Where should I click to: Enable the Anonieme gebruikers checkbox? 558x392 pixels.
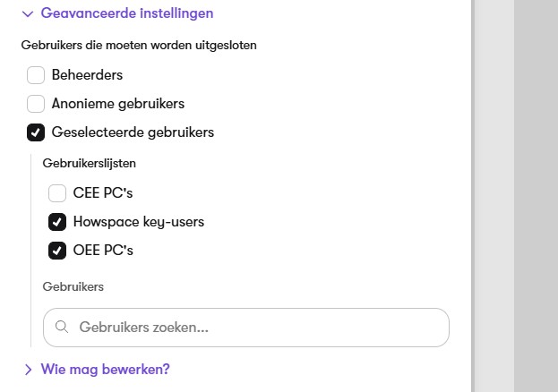point(36,104)
